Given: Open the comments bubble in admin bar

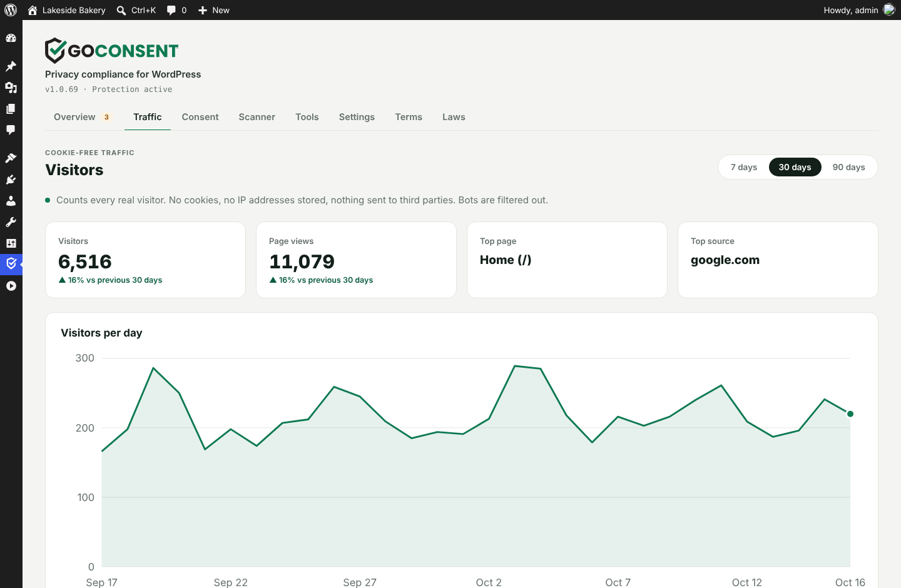Looking at the screenshot, I should coord(176,10).
